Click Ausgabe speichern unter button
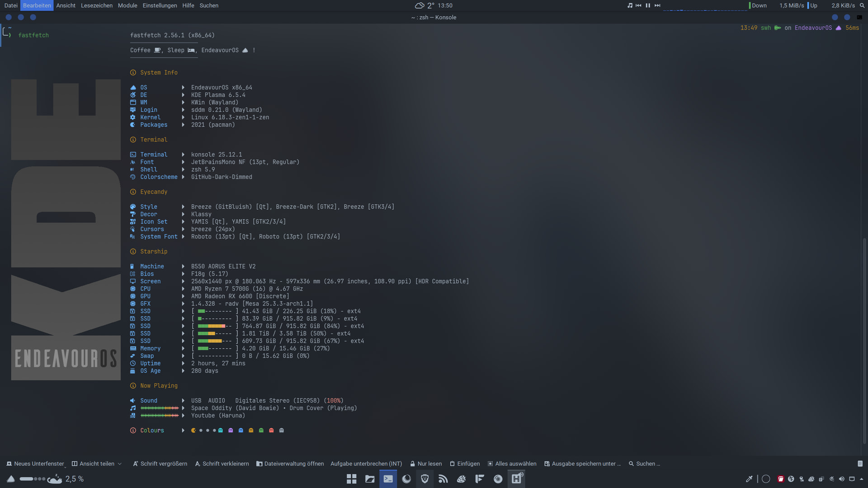Screen dimensions: 868x488 (582, 464)
